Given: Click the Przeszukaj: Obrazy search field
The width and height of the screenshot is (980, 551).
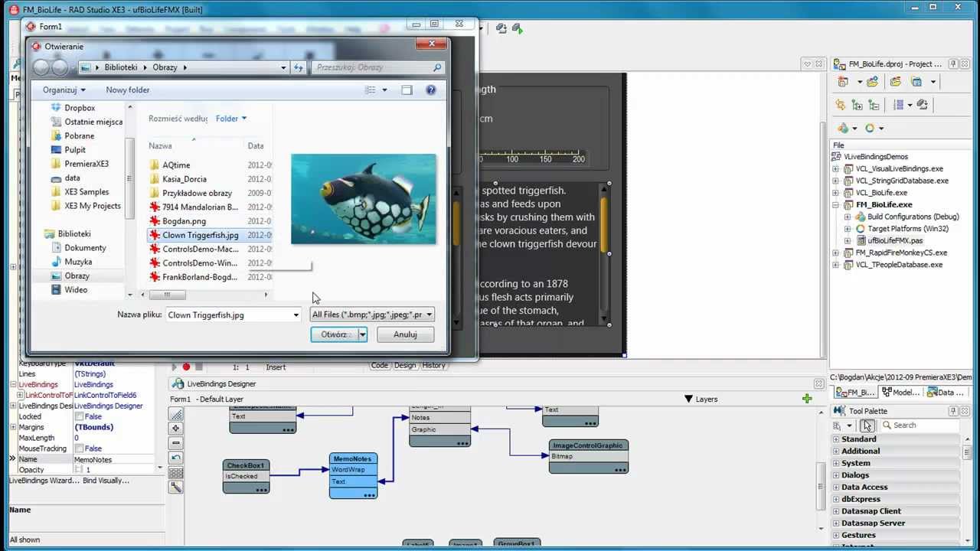Looking at the screenshot, I should [x=379, y=67].
